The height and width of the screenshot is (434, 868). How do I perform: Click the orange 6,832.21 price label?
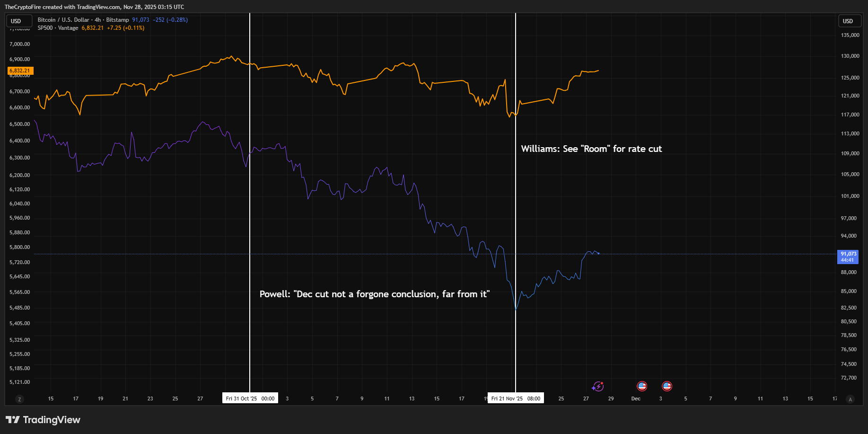(20, 71)
